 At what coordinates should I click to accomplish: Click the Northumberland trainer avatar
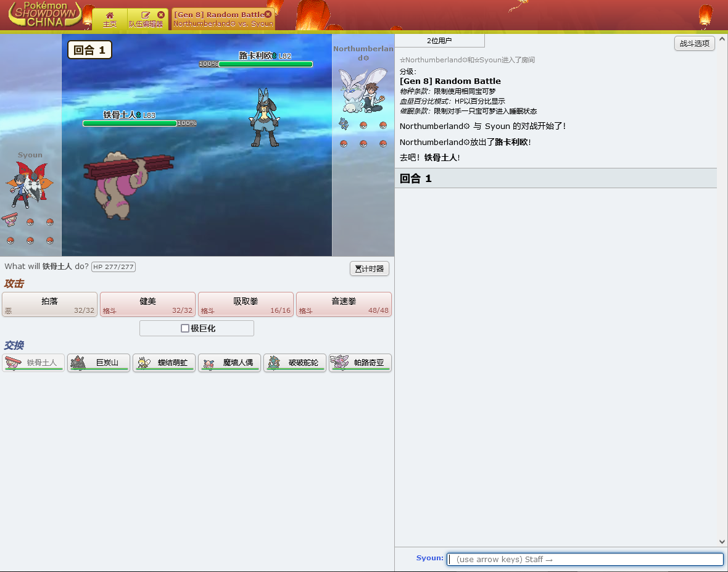pos(363,90)
